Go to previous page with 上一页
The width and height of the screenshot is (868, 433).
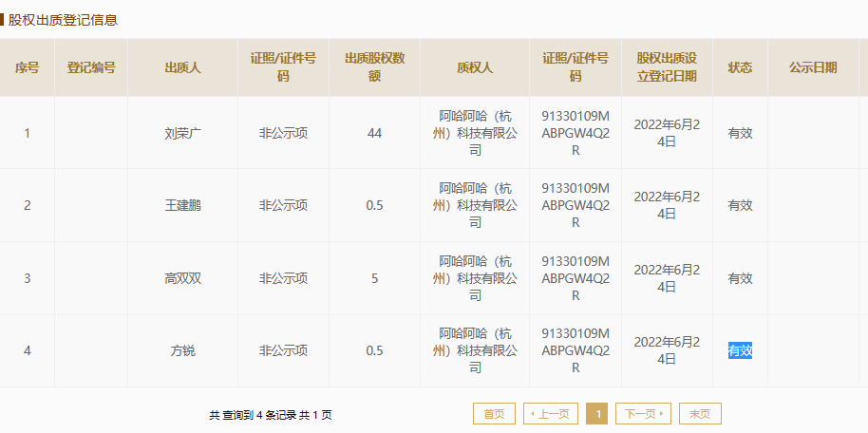click(550, 414)
